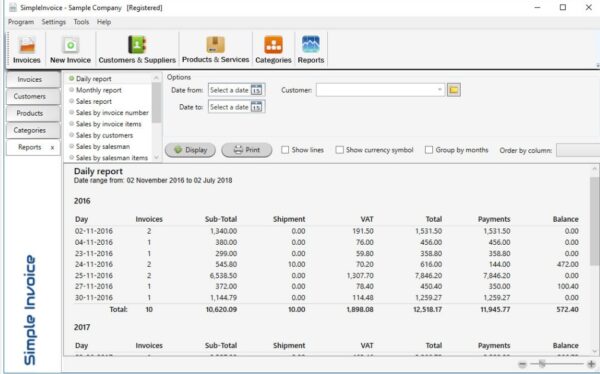Viewport: 600px width, 374px height.
Task: Close the Reports tab with x
Action: pos(52,147)
